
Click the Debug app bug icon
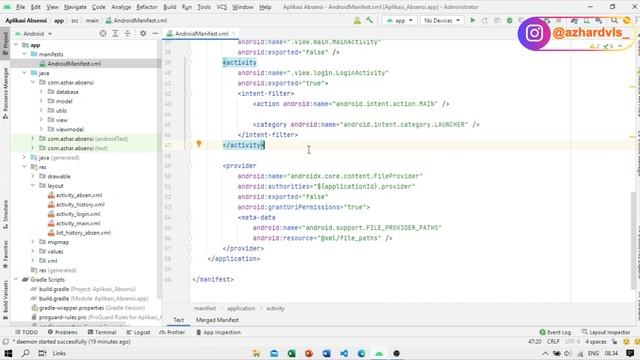click(x=509, y=20)
